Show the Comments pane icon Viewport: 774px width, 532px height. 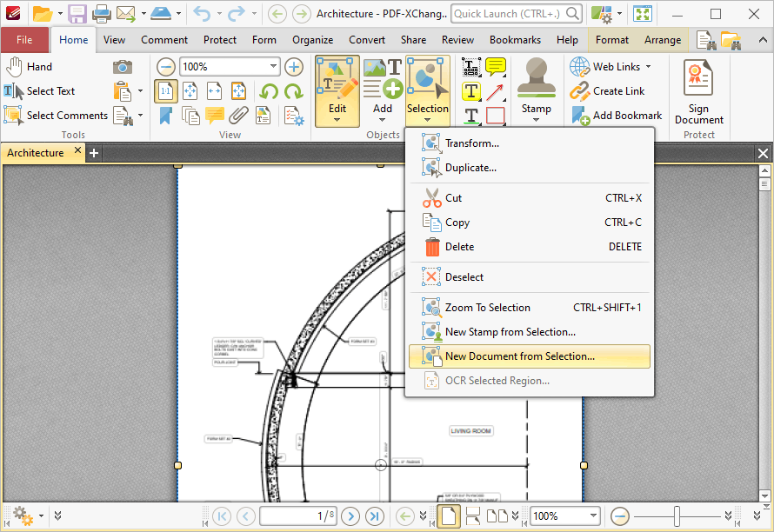point(214,116)
